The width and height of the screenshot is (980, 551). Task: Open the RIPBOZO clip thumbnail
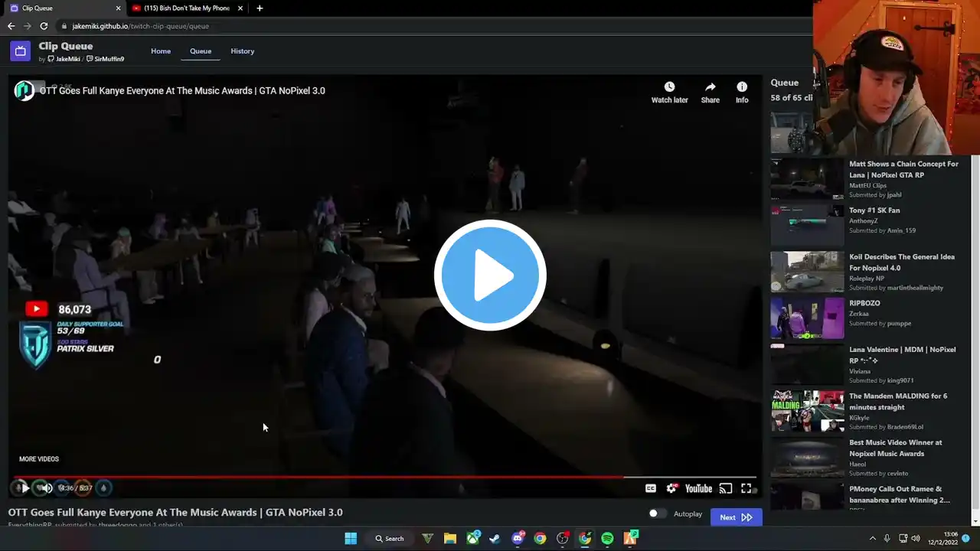pyautogui.click(x=807, y=318)
